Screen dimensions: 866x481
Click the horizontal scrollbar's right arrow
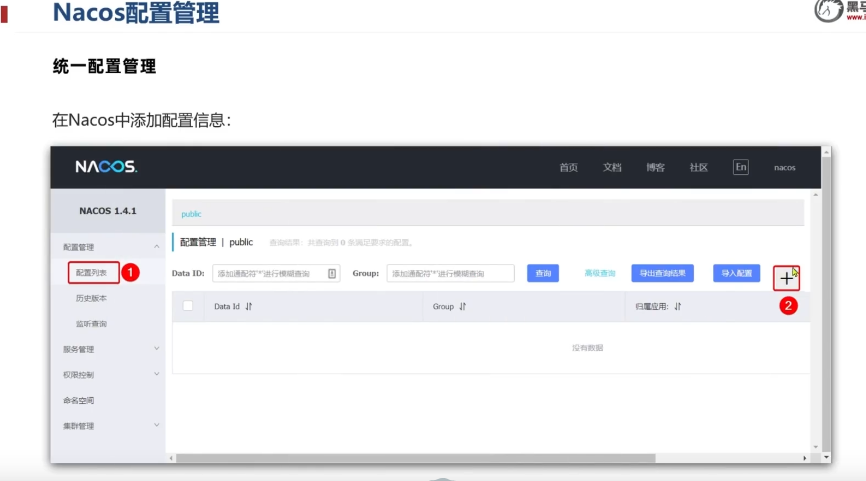point(804,458)
